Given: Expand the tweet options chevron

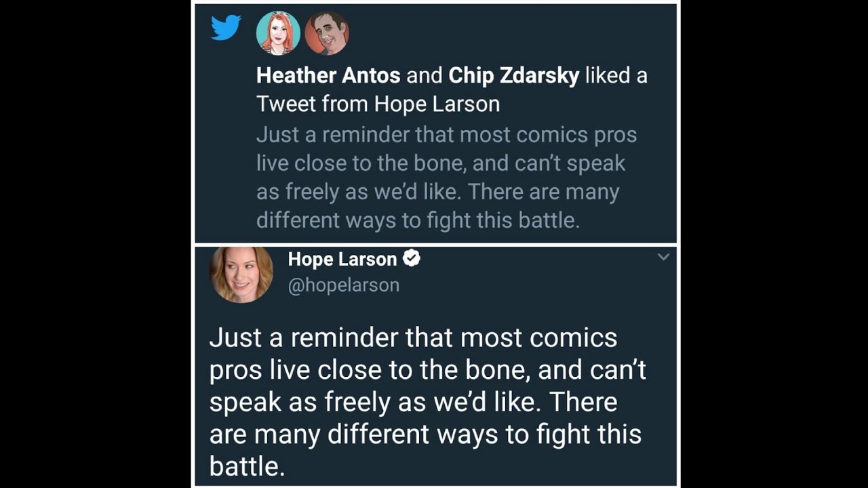Looking at the screenshot, I should pyautogui.click(x=663, y=257).
